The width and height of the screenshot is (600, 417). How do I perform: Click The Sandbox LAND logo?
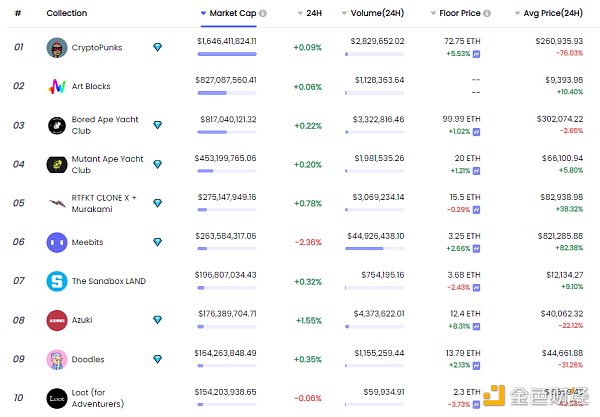(x=57, y=281)
